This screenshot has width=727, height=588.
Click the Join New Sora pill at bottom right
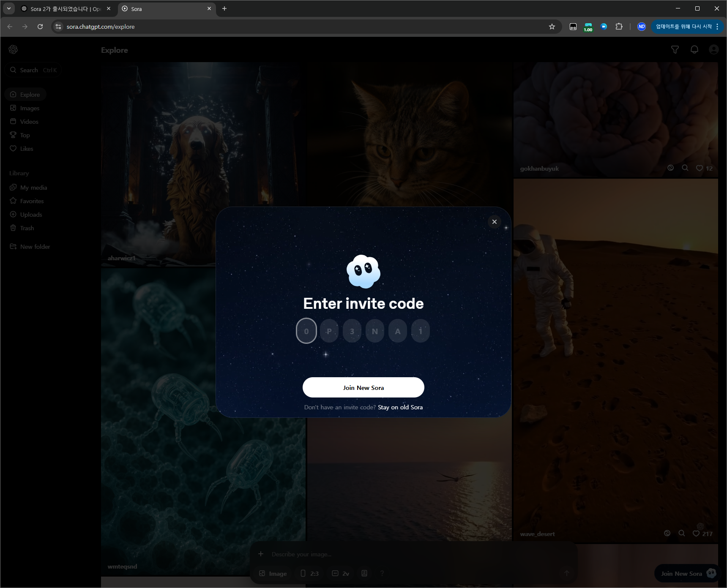tap(686, 573)
